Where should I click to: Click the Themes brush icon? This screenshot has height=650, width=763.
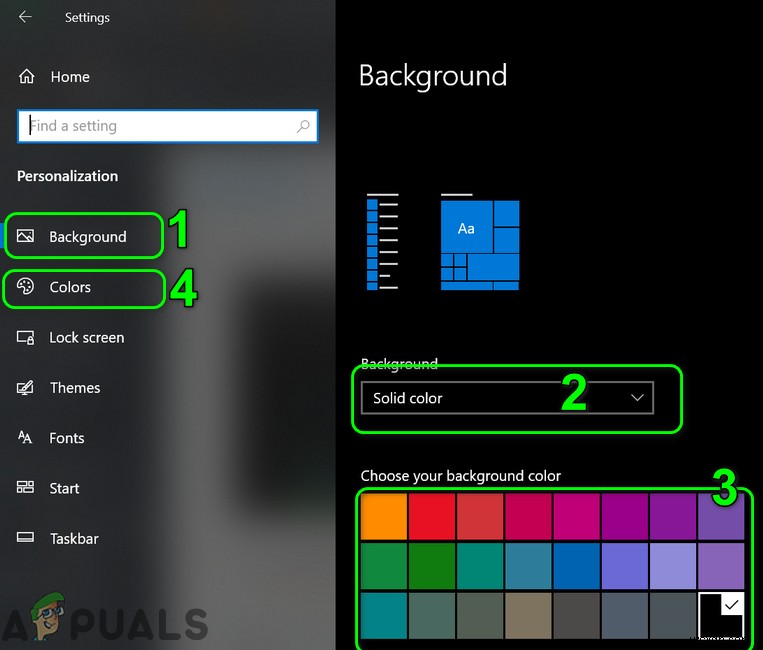point(25,387)
